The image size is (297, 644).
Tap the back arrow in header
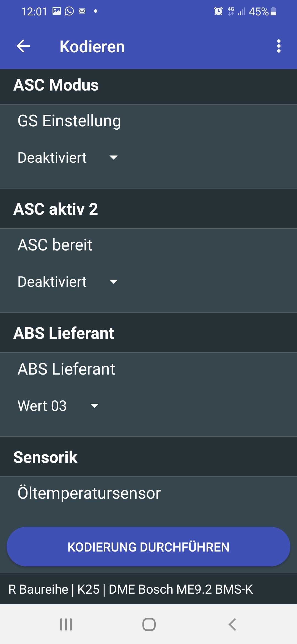coord(23,46)
